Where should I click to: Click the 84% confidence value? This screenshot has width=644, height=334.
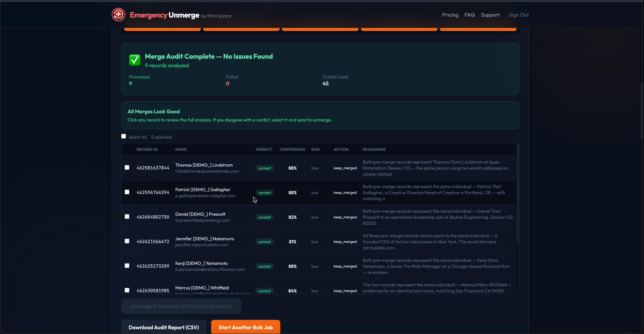[292, 291]
